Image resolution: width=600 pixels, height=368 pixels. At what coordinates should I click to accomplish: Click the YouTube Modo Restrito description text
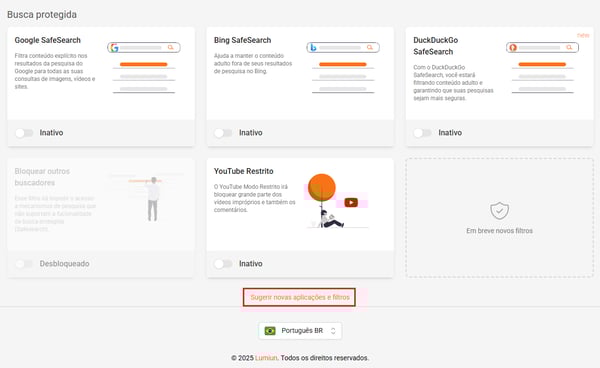(254, 198)
